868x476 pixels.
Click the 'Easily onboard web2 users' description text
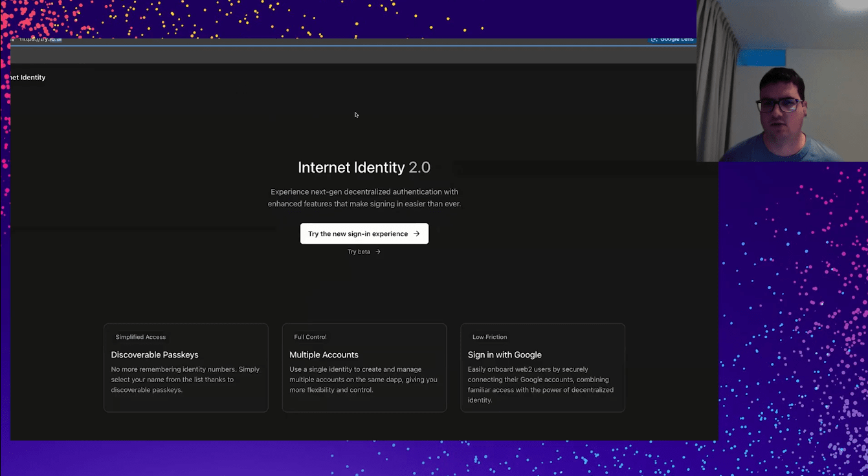click(x=541, y=385)
